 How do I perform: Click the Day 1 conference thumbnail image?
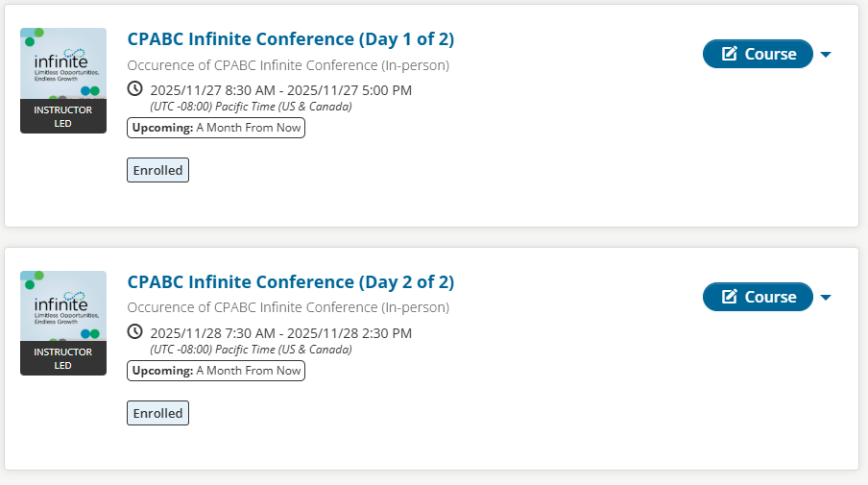click(x=63, y=63)
